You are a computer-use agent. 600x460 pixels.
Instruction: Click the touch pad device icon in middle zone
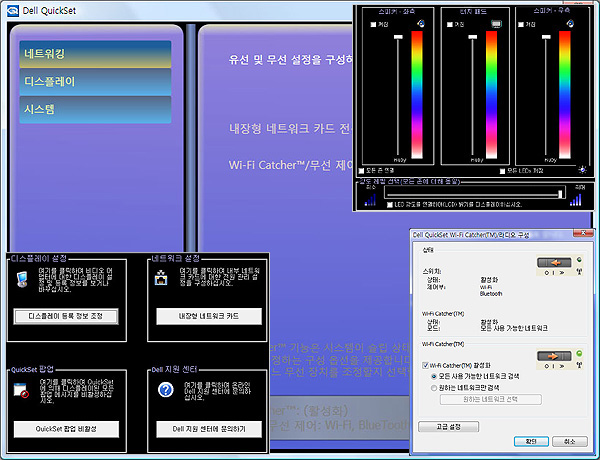point(496,24)
